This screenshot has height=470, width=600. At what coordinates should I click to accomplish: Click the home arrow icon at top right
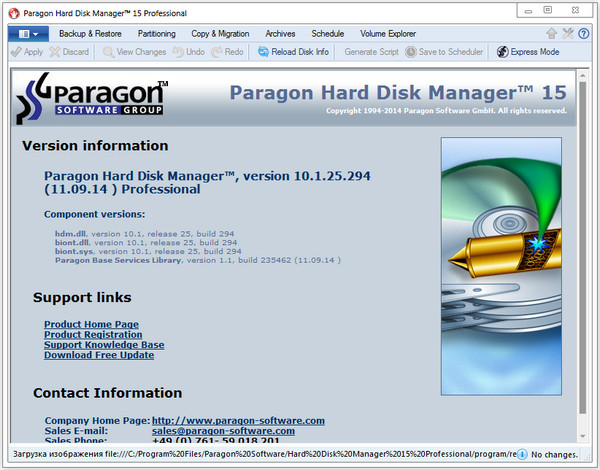pyautogui.click(x=552, y=33)
